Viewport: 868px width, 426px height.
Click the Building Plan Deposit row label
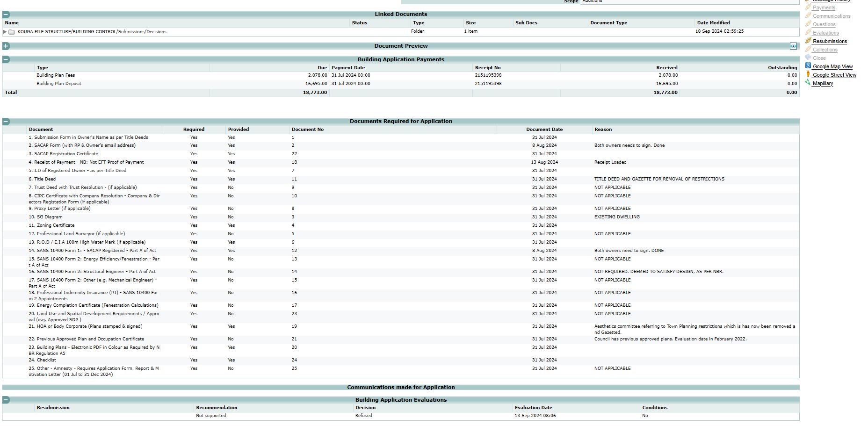coord(59,84)
